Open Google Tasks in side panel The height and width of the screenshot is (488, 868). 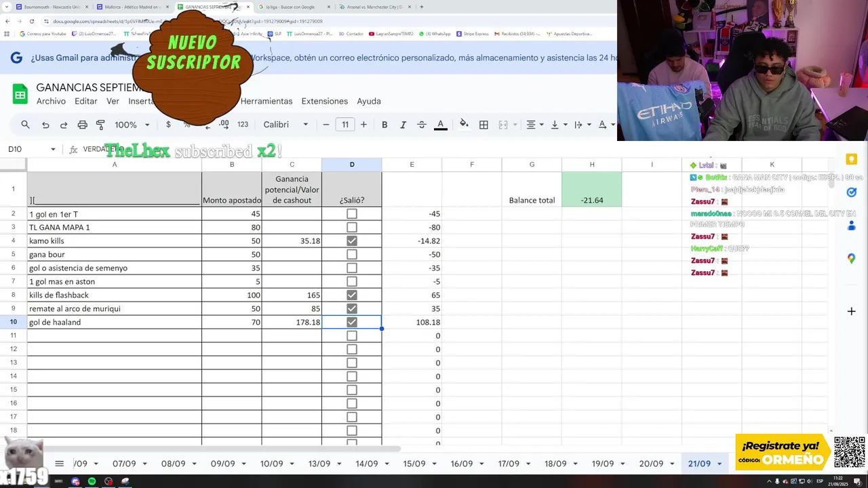pos(851,192)
